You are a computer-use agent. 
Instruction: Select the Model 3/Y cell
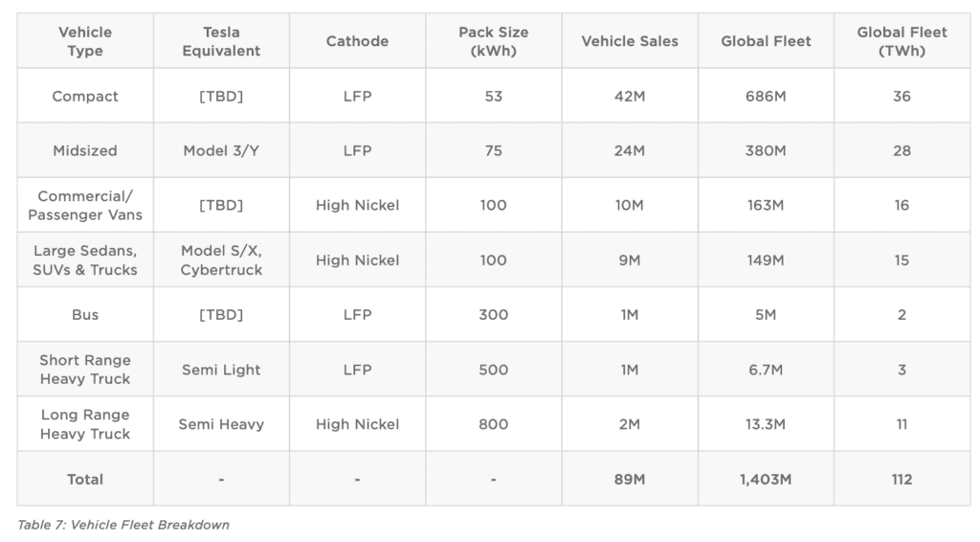(221, 150)
